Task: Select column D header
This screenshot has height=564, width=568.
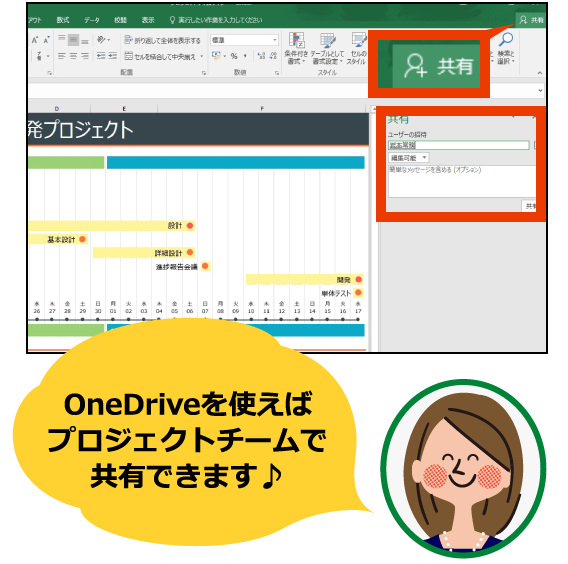Action: (57, 108)
